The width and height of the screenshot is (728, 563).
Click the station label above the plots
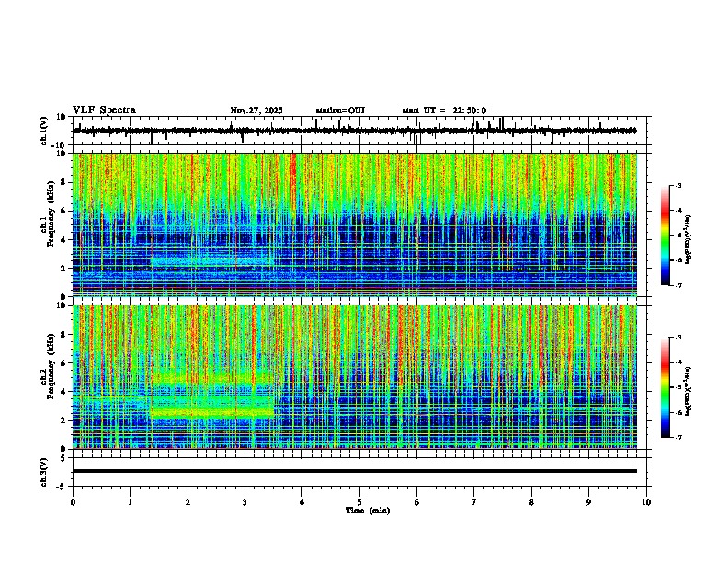(340, 110)
